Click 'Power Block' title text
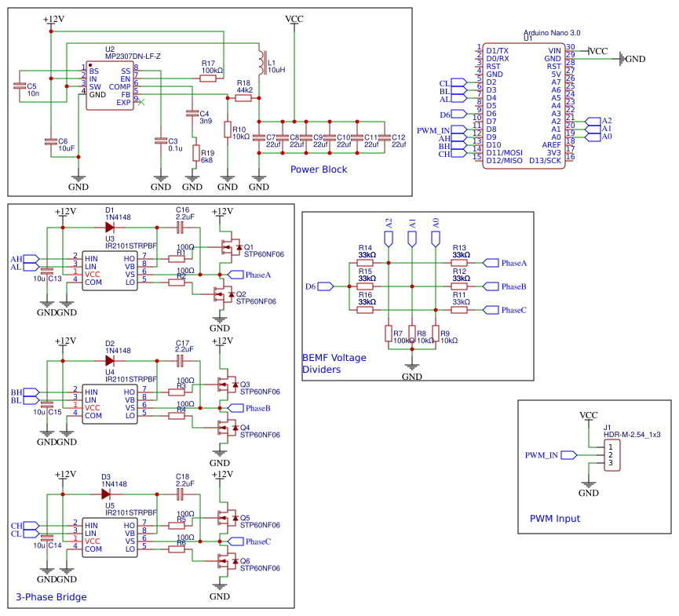 coord(319,169)
